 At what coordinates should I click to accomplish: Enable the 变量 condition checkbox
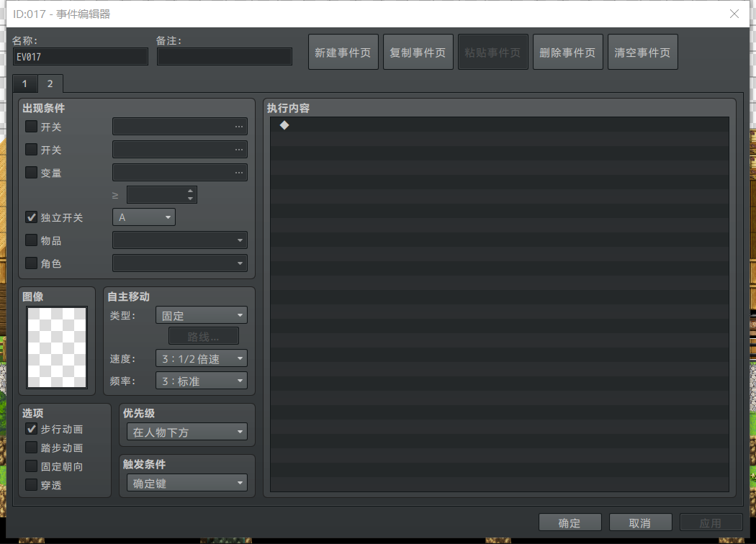32,173
